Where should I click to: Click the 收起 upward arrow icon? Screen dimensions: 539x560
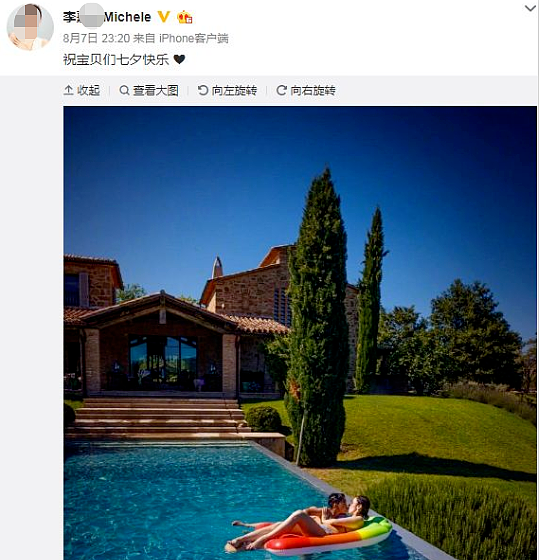[x=68, y=90]
